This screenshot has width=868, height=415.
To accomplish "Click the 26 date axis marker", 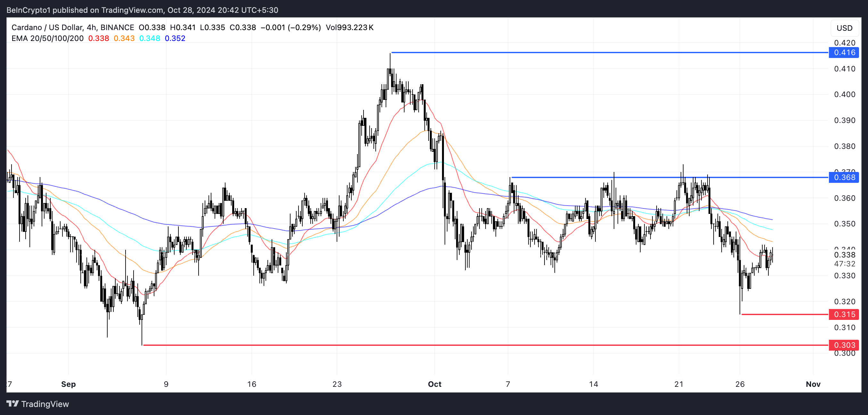I will pos(740,384).
